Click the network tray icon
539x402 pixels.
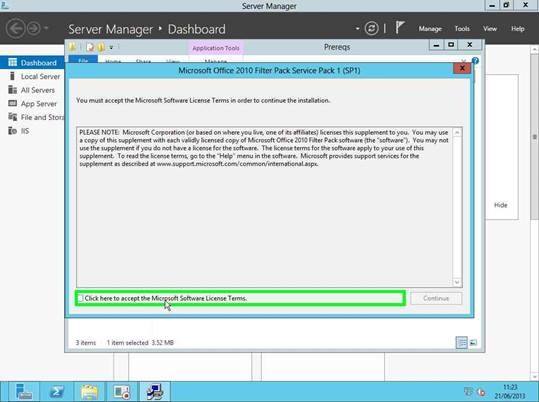(468, 391)
